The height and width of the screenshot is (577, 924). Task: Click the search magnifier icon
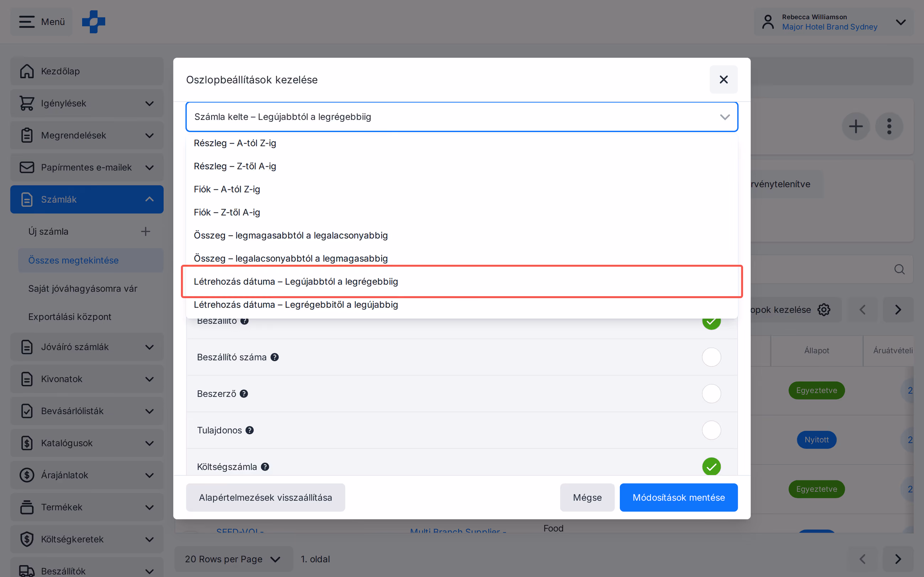coord(899,270)
